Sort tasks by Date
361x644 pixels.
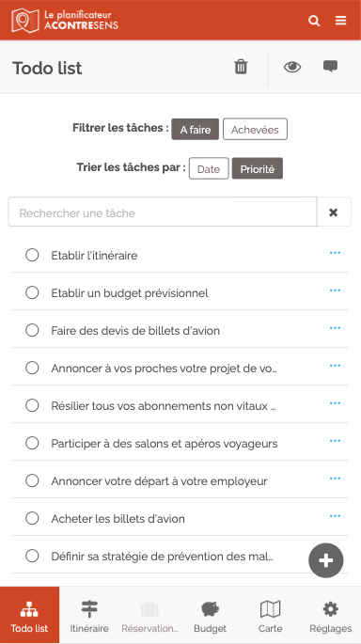pos(209,169)
